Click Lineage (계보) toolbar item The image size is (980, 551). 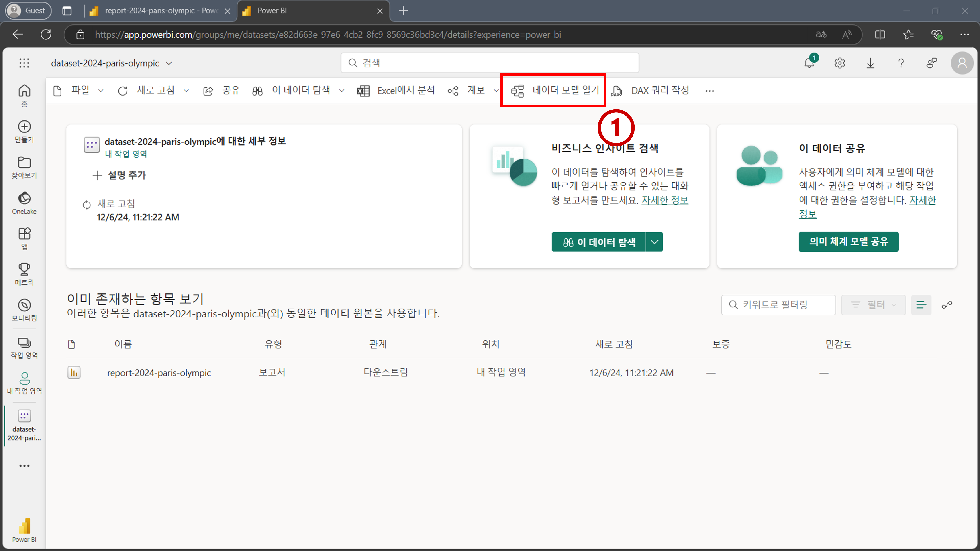click(x=466, y=91)
